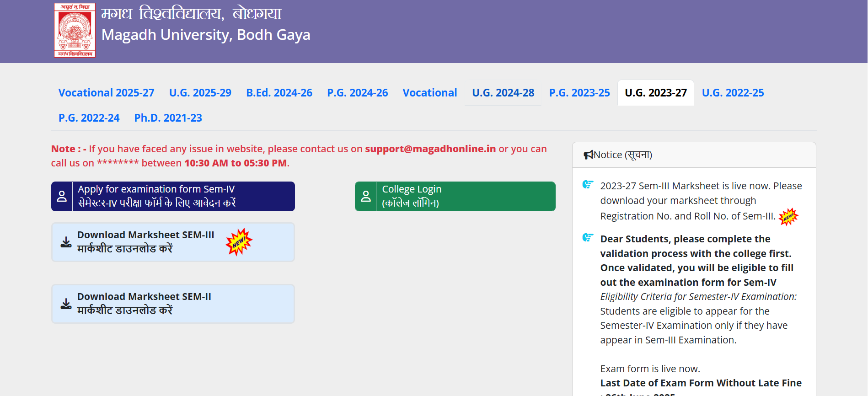
Task: Click '10:30 AM to 05:30 PM' support hours text
Action: [x=236, y=163]
